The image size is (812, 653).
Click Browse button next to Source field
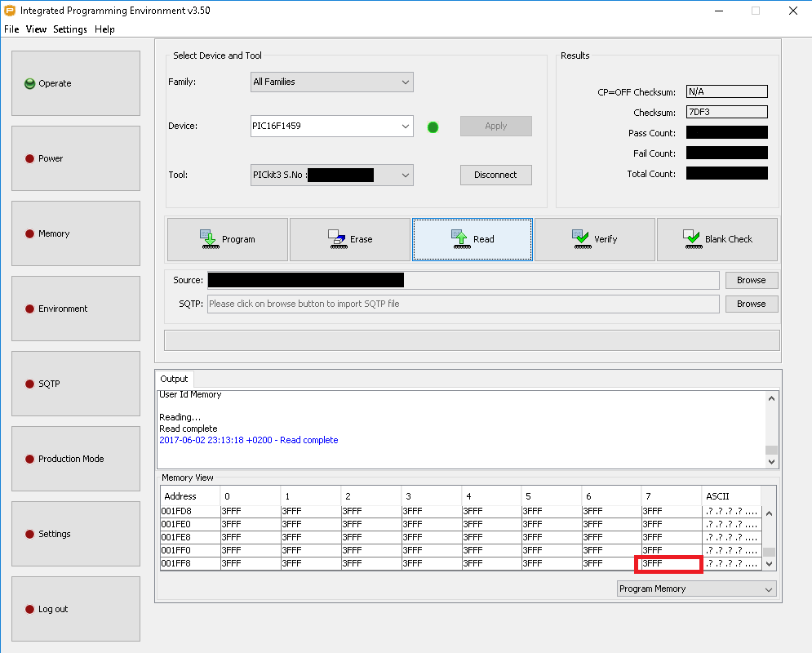(752, 280)
